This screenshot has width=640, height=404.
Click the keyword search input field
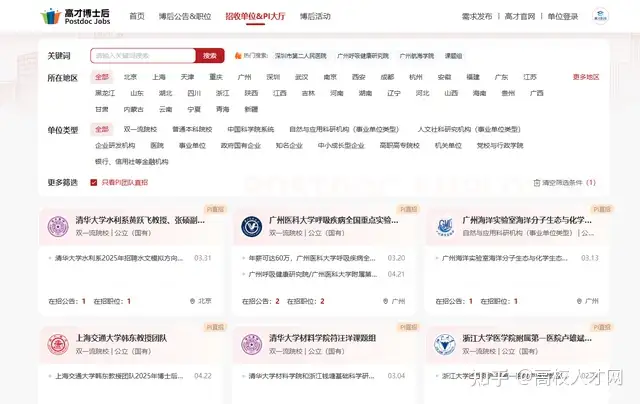(140, 56)
